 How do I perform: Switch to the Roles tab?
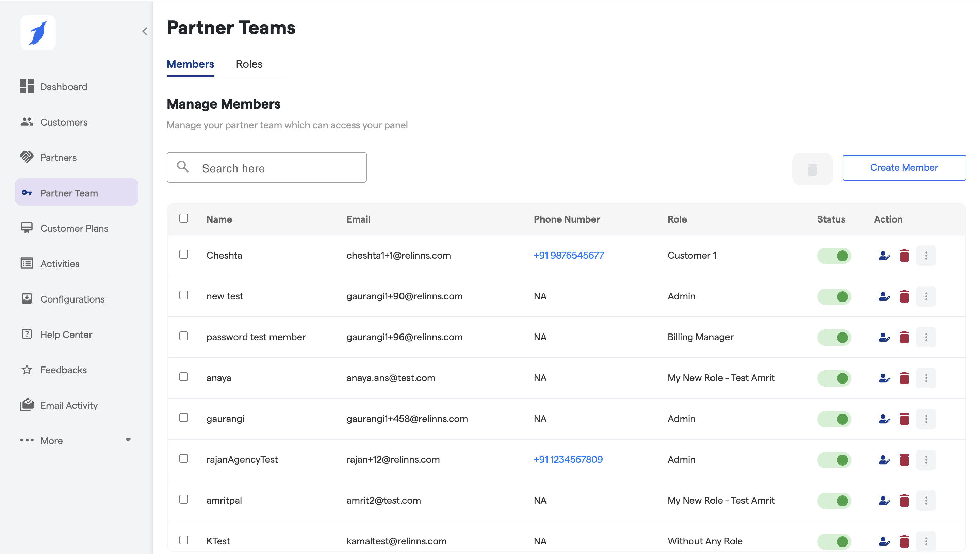(249, 64)
